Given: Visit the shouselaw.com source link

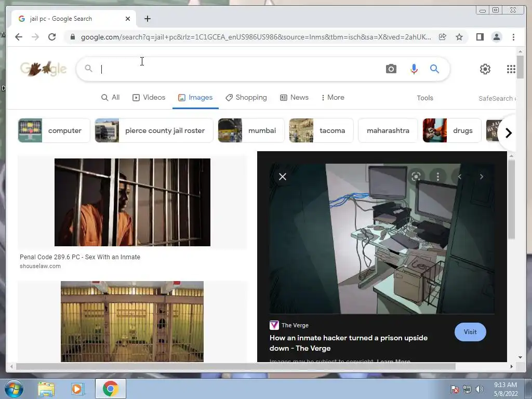Looking at the screenshot, I should click(40, 266).
